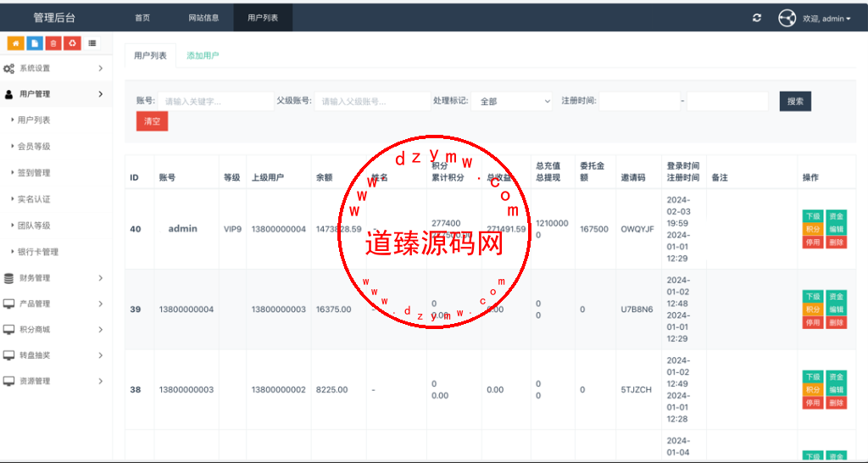
Task: Select the white 用户列表 content tab
Action: click(151, 55)
